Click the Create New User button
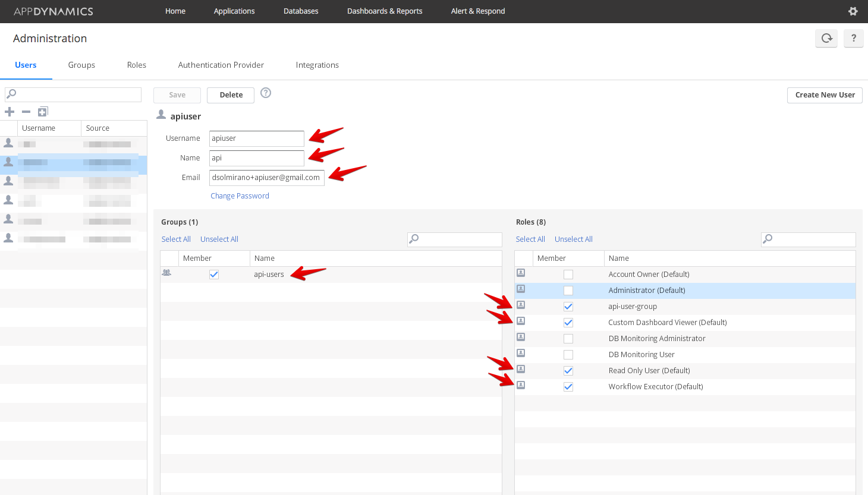 click(x=825, y=95)
